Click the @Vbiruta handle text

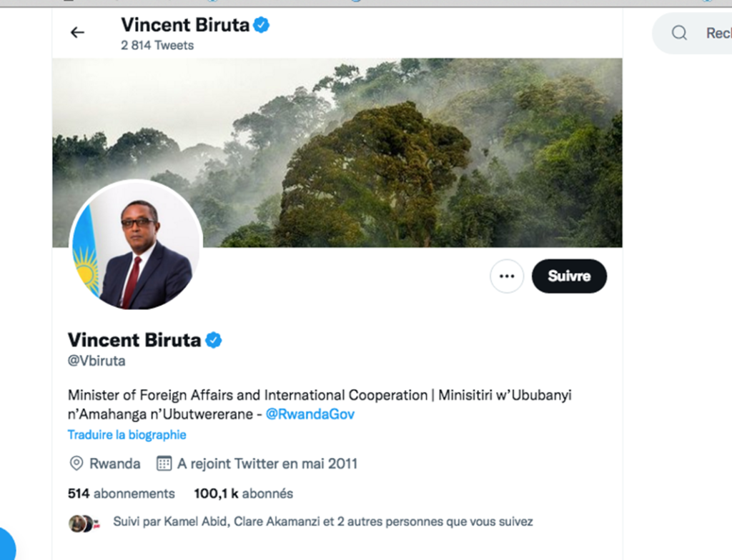[97, 361]
